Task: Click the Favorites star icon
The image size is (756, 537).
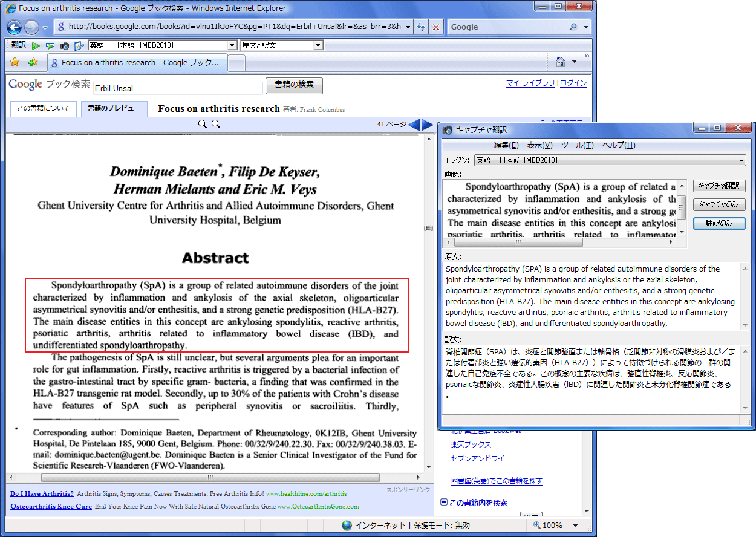Action: point(15,62)
